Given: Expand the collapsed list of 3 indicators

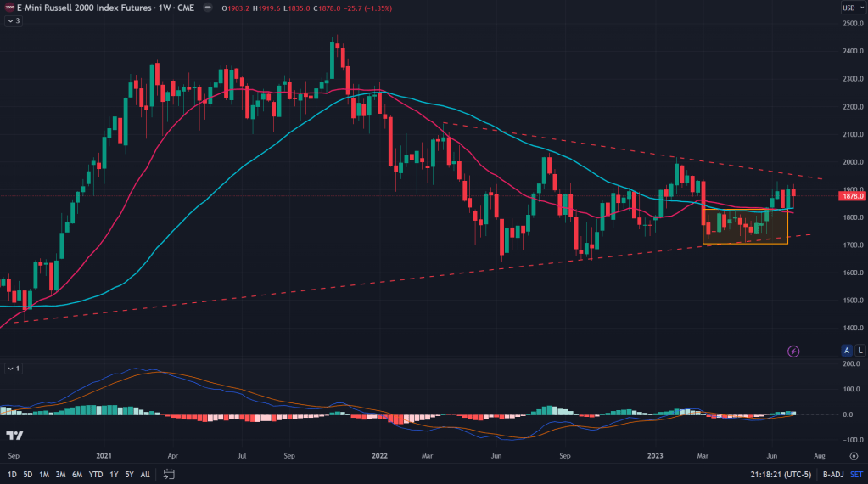Looking at the screenshot, I should point(12,20).
